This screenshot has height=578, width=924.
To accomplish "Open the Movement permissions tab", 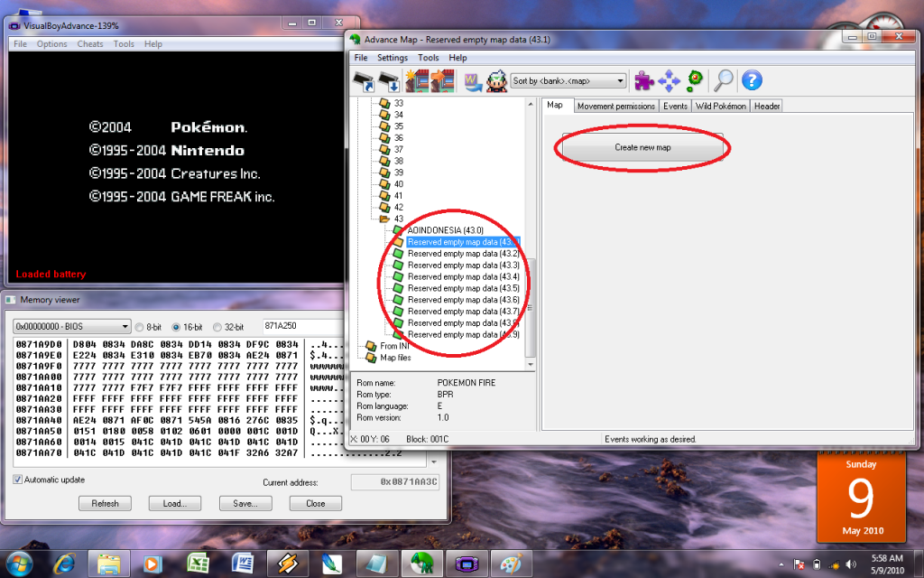I will (x=615, y=107).
